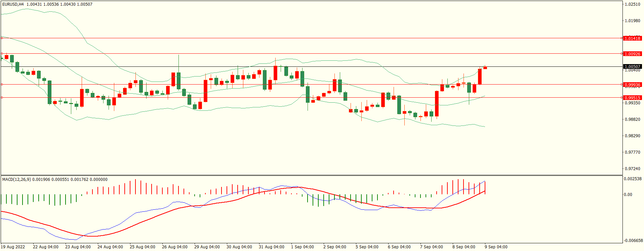Viewport: 644px width, 251px height.
Task: Click the 7 Sep 04:00 time label
Action: (x=432, y=247)
